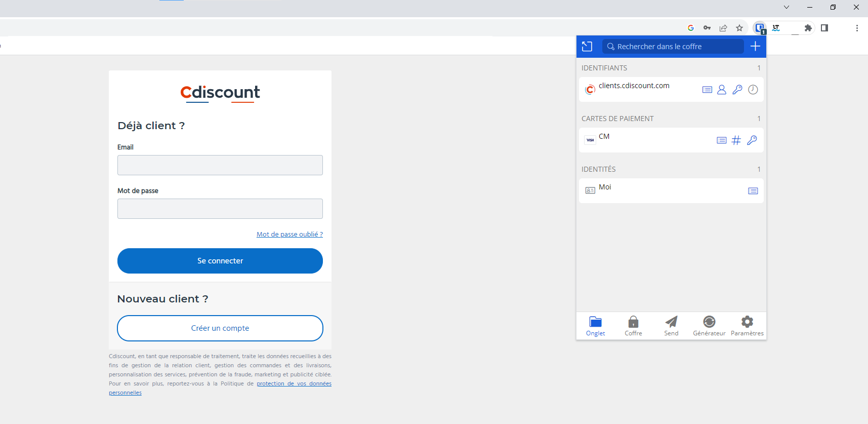Copy the username of clients.cdiscount.com
Screen dimensions: 868x424
pos(722,90)
